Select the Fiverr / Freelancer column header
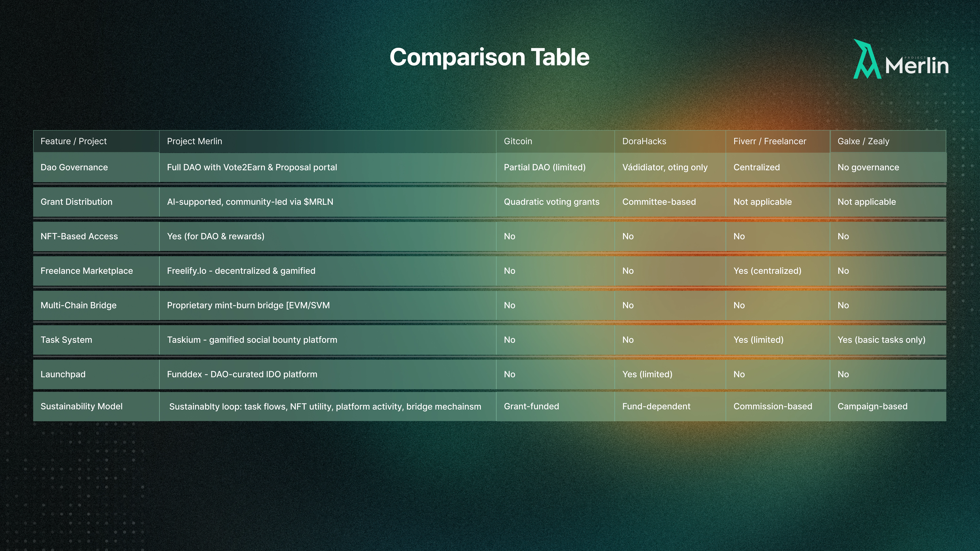Screen dimensions: 980x551 pyautogui.click(x=770, y=141)
